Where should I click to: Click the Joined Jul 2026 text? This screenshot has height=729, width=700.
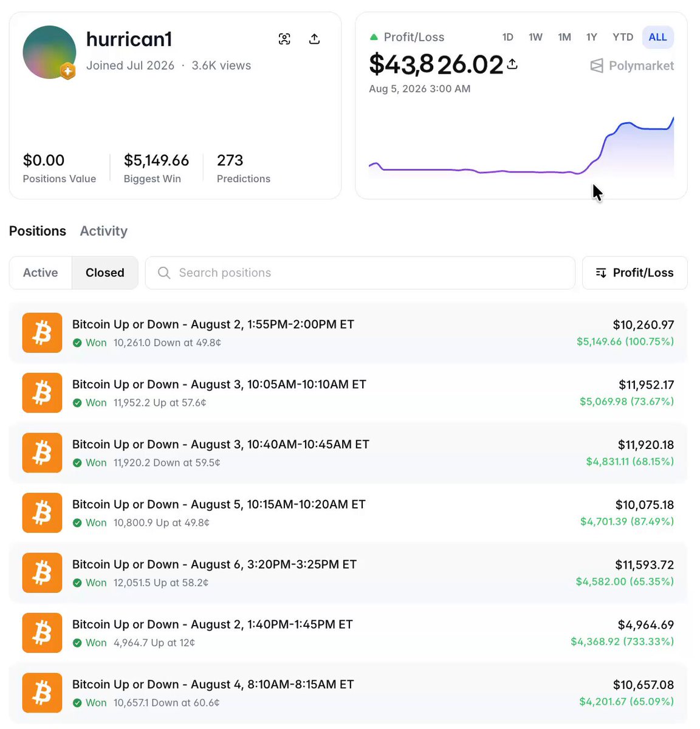130,66
